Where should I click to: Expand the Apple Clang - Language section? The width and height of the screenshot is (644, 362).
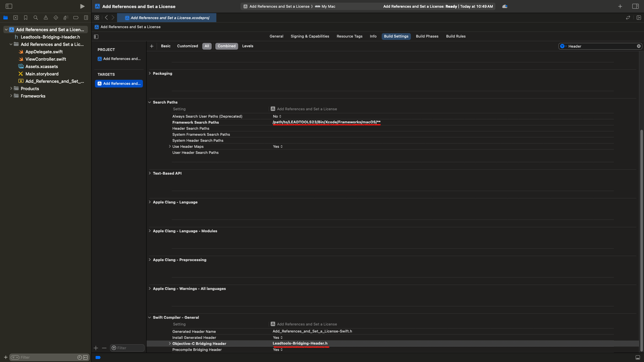click(x=150, y=202)
